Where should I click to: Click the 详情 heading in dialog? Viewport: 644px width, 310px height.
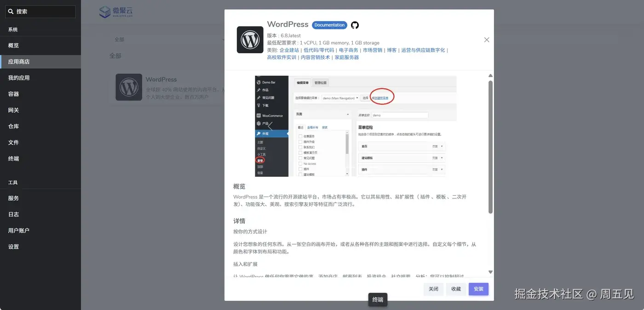[x=239, y=221]
